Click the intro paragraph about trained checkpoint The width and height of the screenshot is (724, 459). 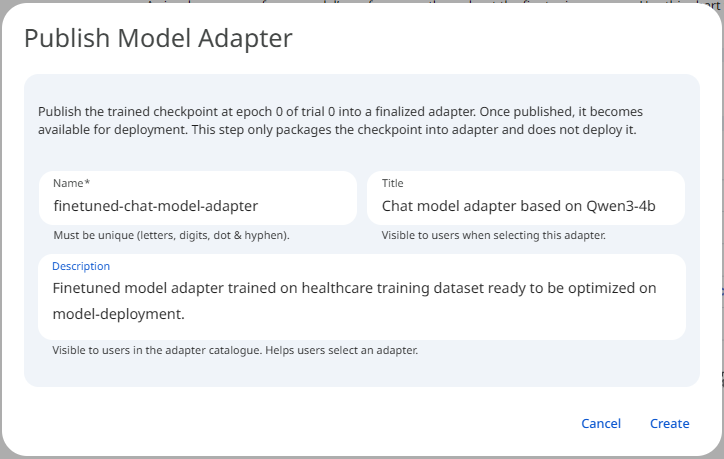click(x=340, y=120)
